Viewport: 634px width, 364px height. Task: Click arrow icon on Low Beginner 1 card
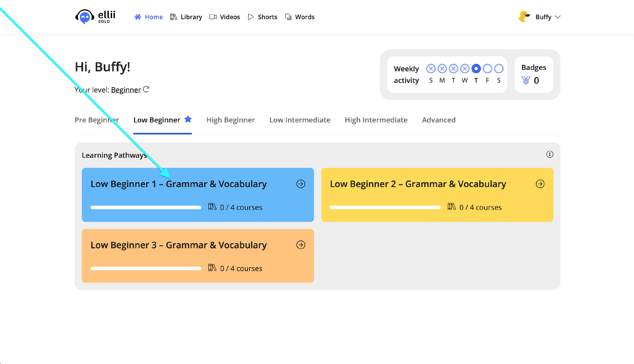[x=301, y=184]
